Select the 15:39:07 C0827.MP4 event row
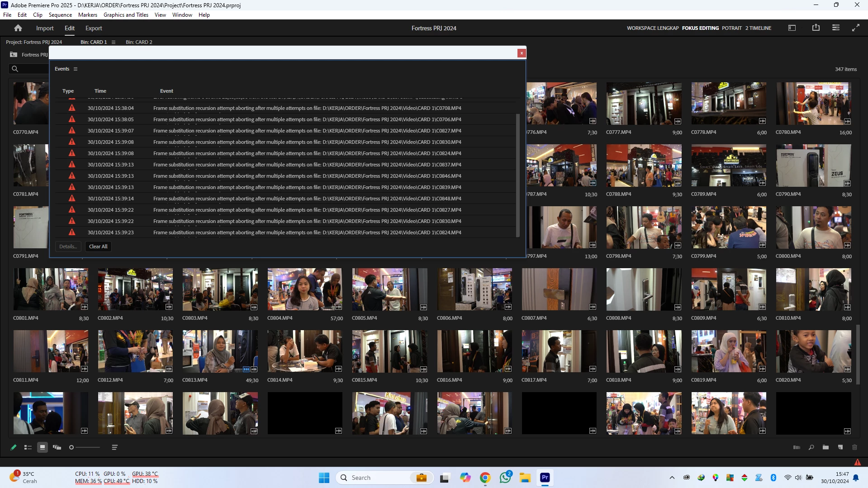Image resolution: width=868 pixels, height=488 pixels. click(286, 131)
